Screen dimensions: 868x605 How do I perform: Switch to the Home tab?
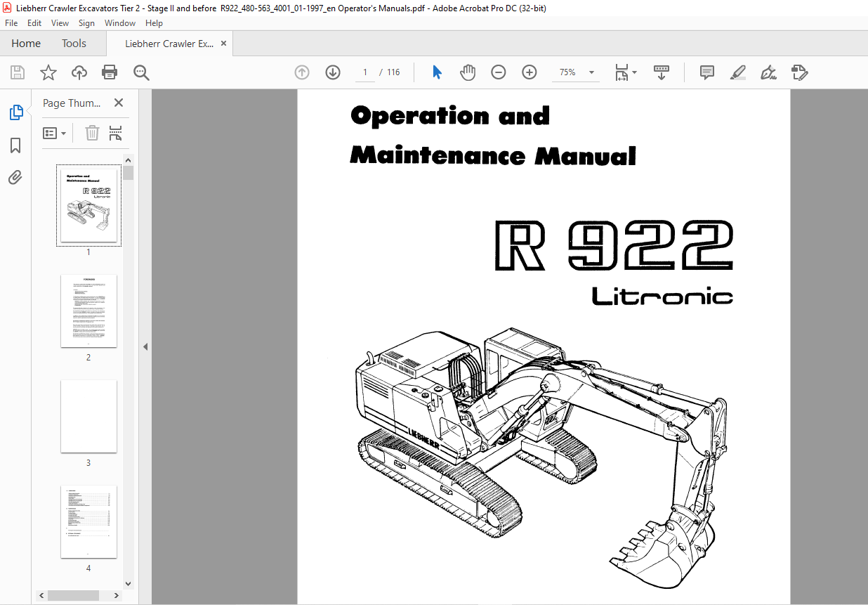[26, 44]
